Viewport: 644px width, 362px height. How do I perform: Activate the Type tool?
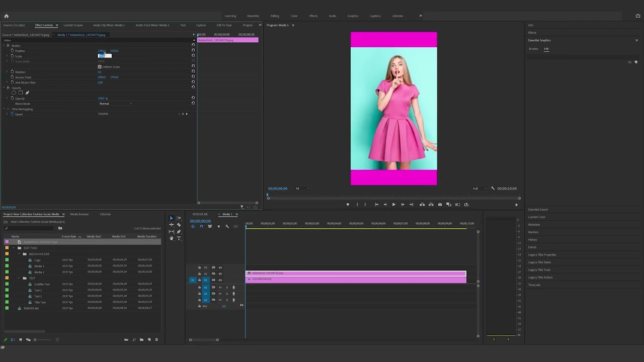179,238
